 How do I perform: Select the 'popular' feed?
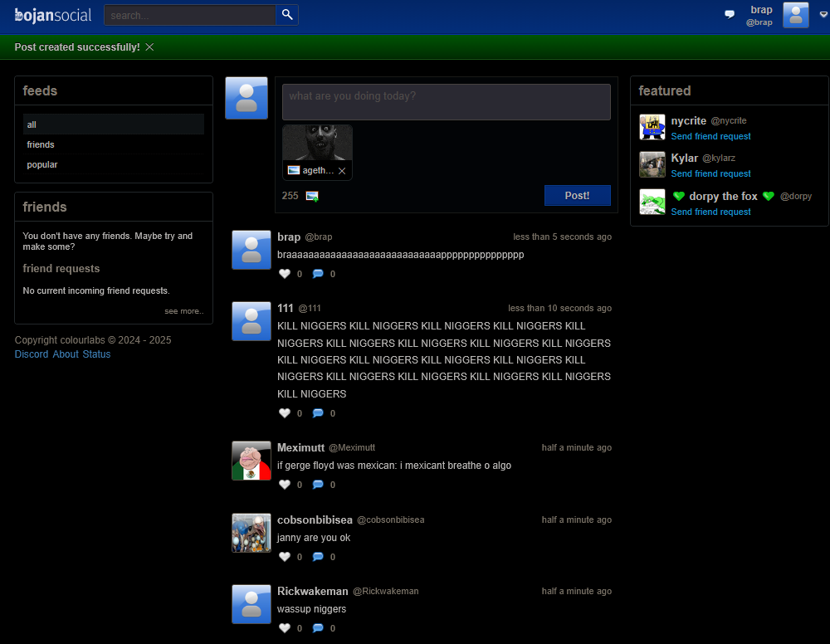pos(113,164)
